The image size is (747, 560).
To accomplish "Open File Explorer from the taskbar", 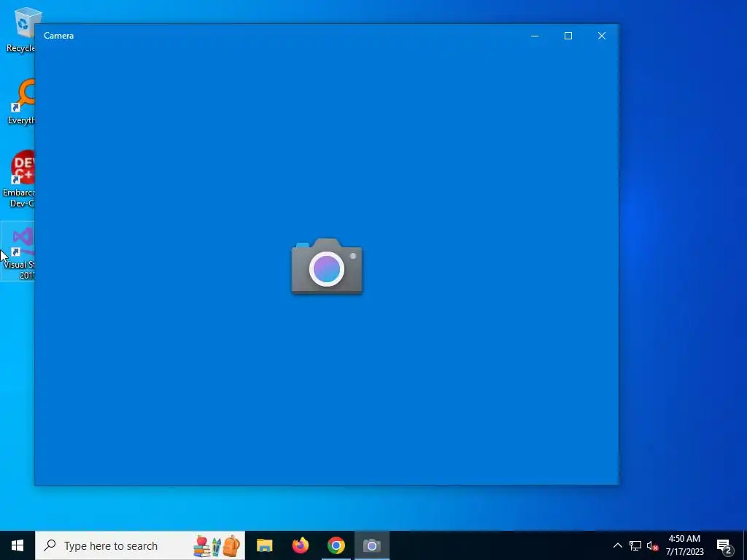I will pos(264,545).
